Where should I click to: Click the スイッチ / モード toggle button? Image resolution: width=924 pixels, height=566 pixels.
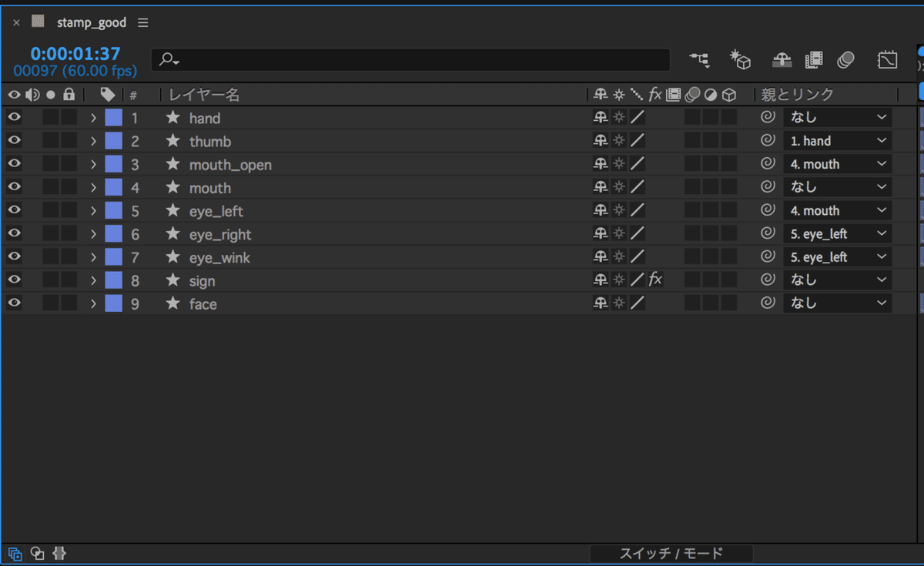tap(671, 553)
